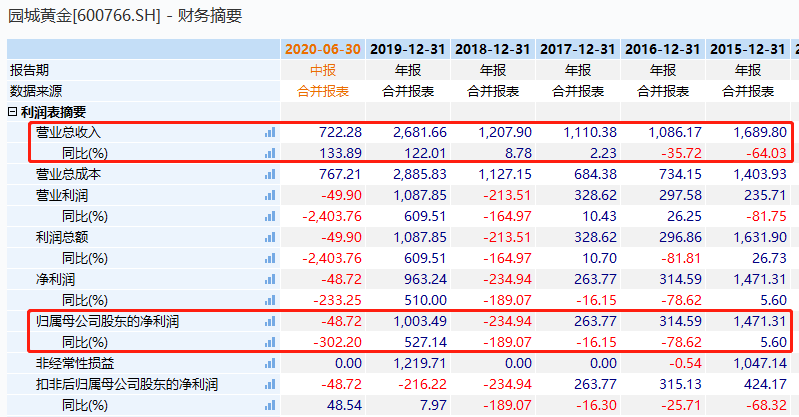
Task: Click growth value 133.89
Action: 340,153
